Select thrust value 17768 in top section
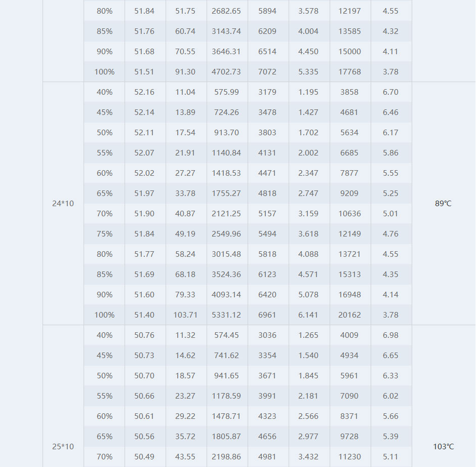 349,71
